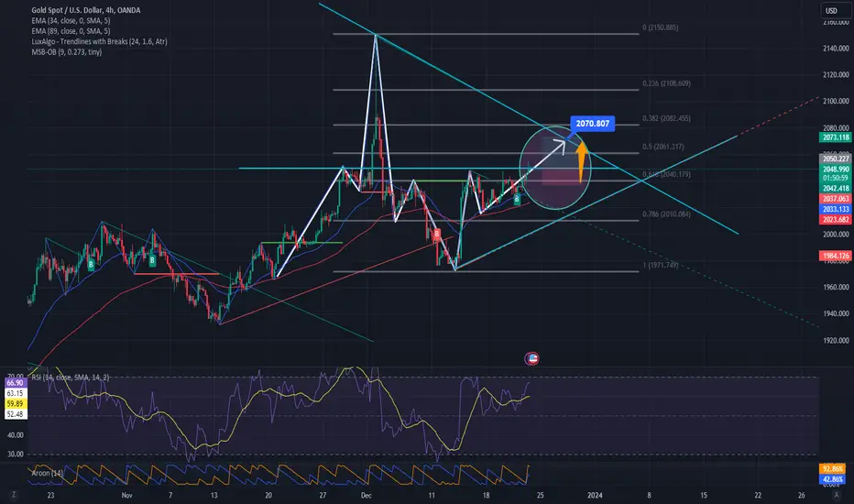The width and height of the screenshot is (854, 504).
Task: Click Fibonacci label 0.236 (2108.609)
Action: [x=667, y=83]
